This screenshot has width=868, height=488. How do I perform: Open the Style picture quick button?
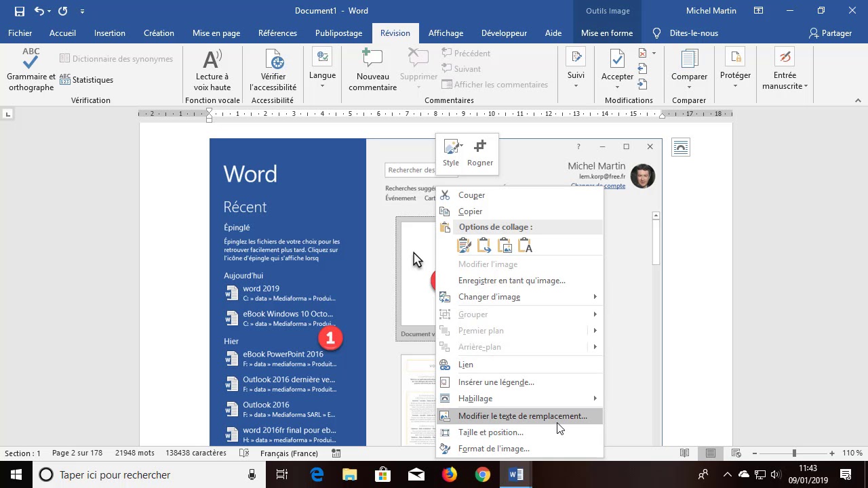451,152
